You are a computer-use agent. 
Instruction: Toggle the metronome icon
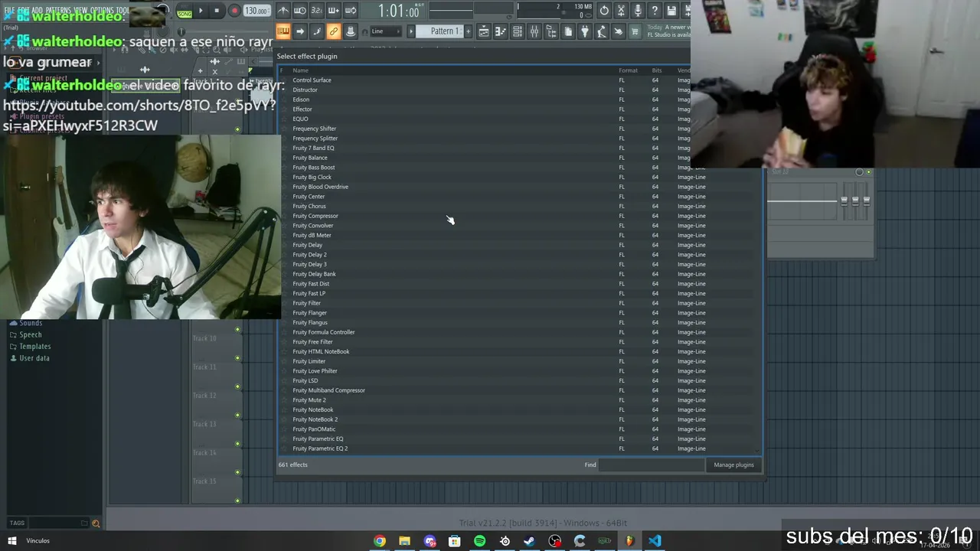coord(283,11)
